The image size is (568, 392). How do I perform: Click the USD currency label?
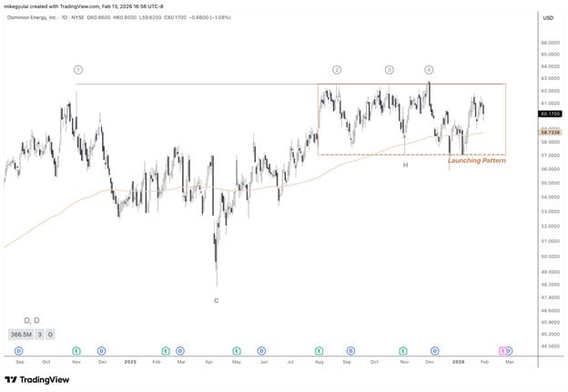[548, 18]
